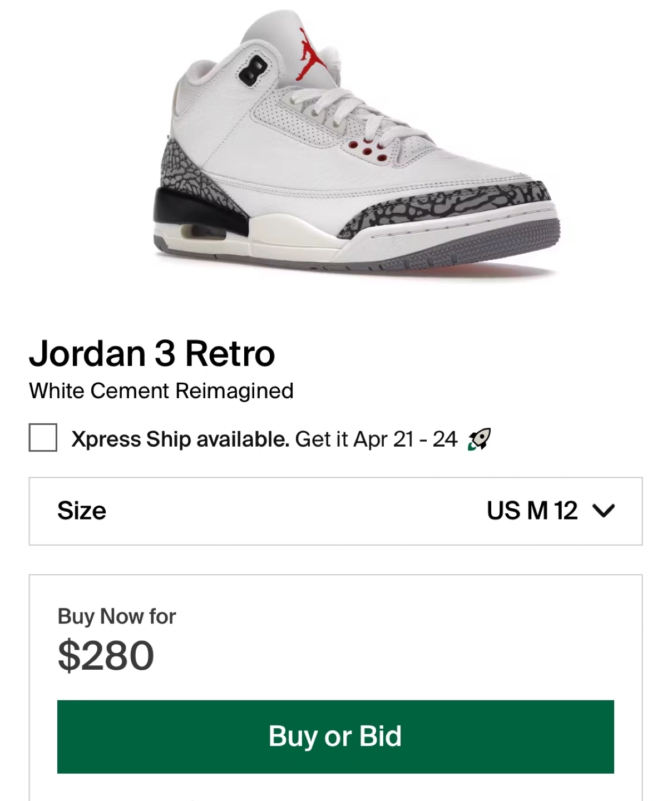
Task: Click the Buy Now for label
Action: click(x=117, y=616)
